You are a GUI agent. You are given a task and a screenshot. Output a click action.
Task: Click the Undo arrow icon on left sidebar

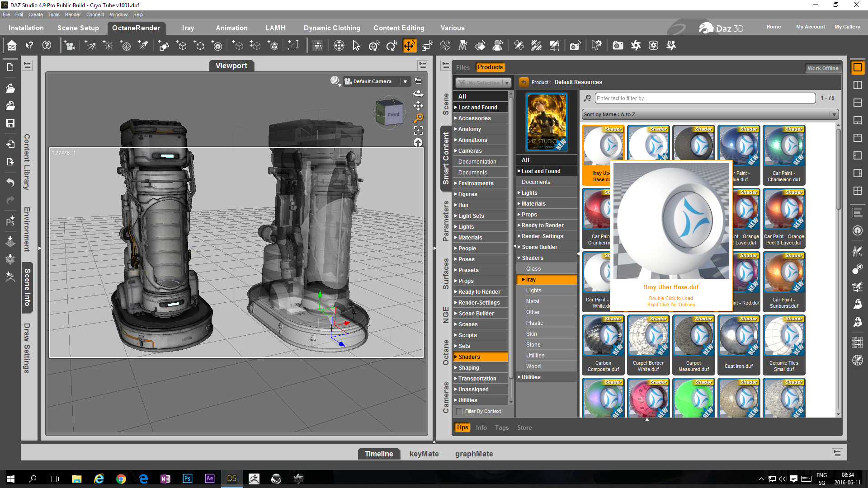[10, 183]
